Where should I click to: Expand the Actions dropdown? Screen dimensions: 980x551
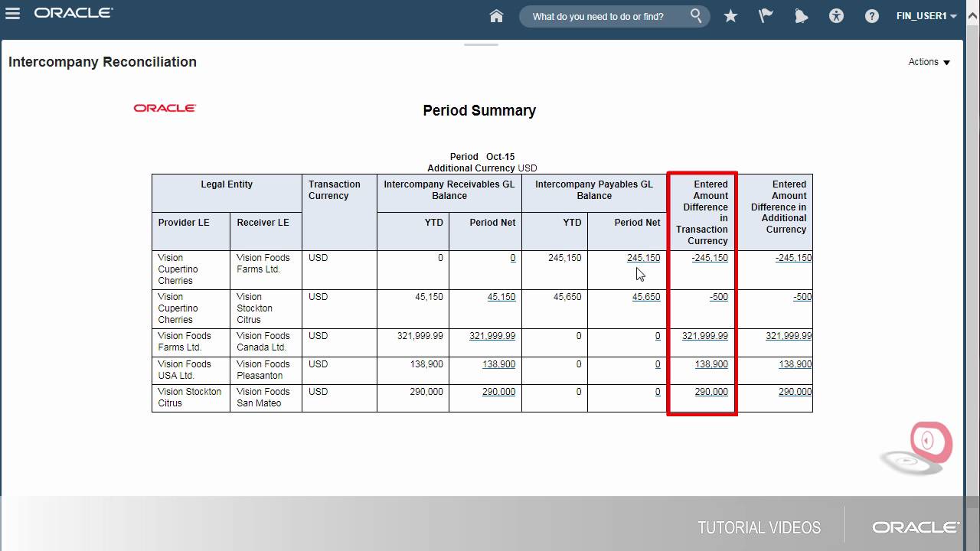pos(929,62)
